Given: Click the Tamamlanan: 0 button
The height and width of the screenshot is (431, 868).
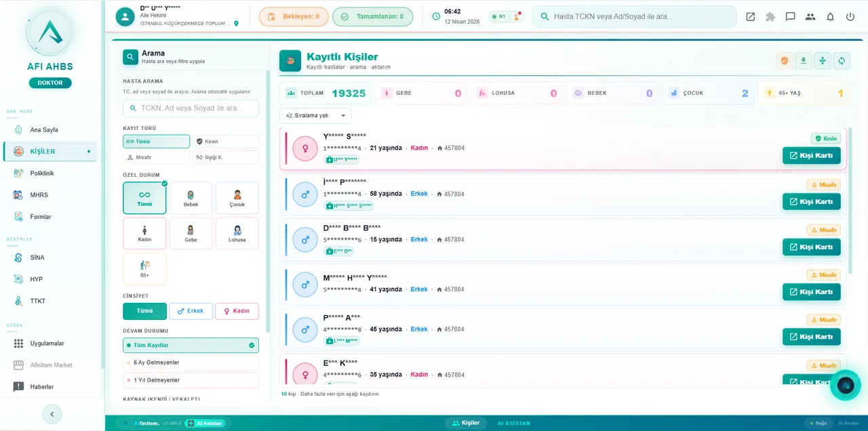Looking at the screenshot, I should (372, 17).
